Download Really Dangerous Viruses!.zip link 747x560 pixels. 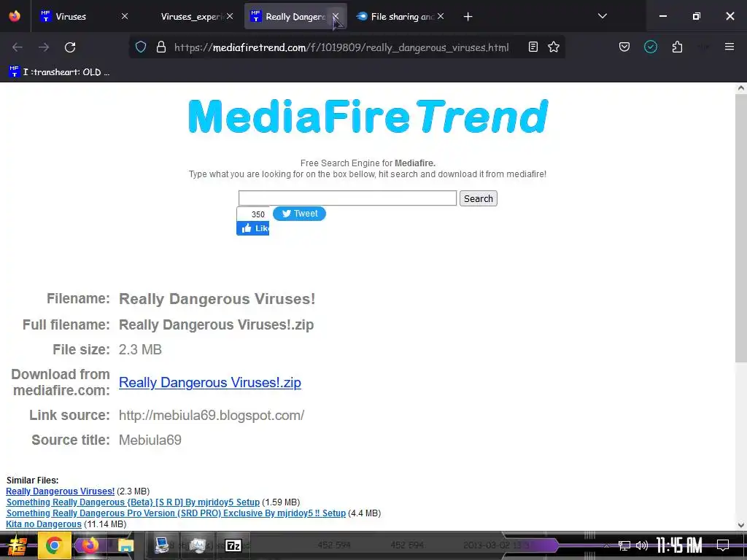coord(209,382)
